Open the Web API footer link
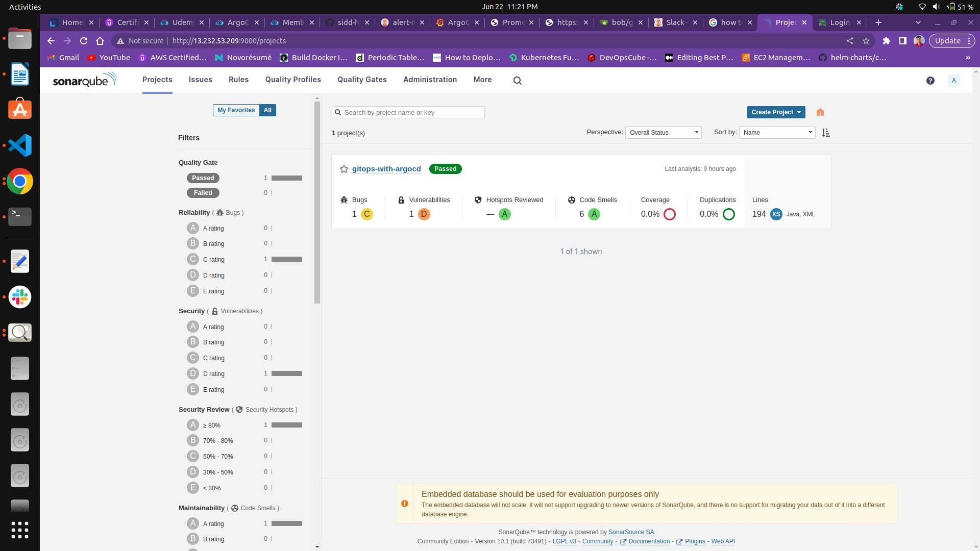Viewport: 980px width, 551px height. click(x=723, y=541)
